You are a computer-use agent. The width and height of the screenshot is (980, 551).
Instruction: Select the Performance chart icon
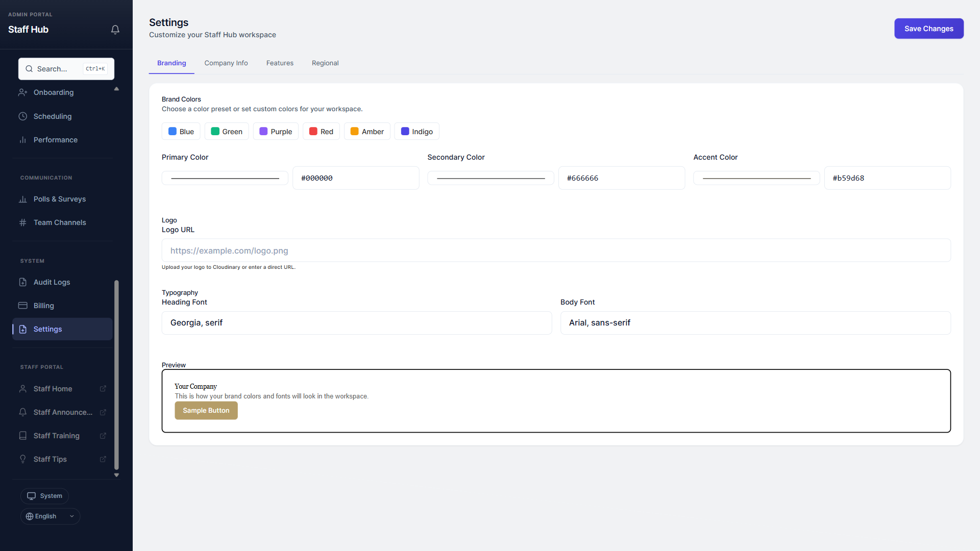pos(23,140)
